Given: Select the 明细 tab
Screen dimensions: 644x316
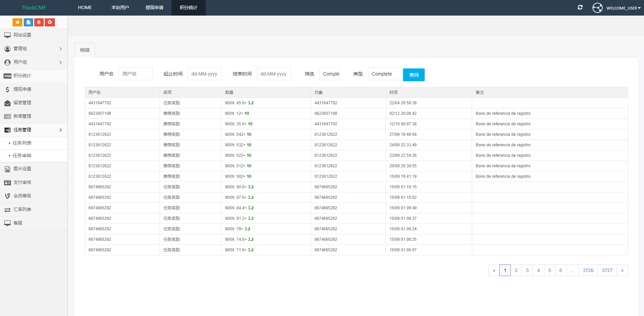Looking at the screenshot, I should (85, 50).
